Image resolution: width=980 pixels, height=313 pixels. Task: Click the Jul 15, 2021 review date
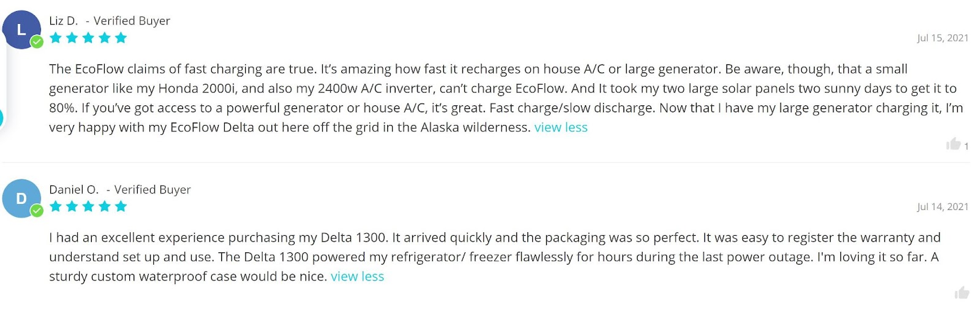click(943, 38)
